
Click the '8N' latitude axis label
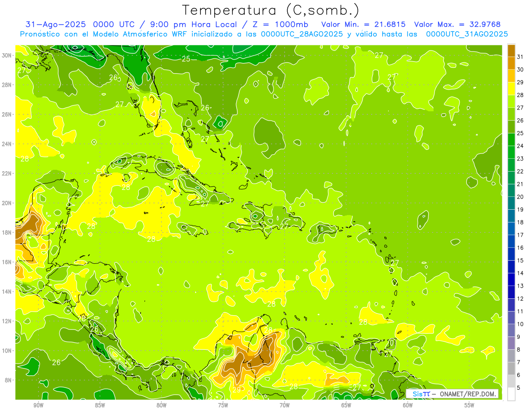point(8,380)
